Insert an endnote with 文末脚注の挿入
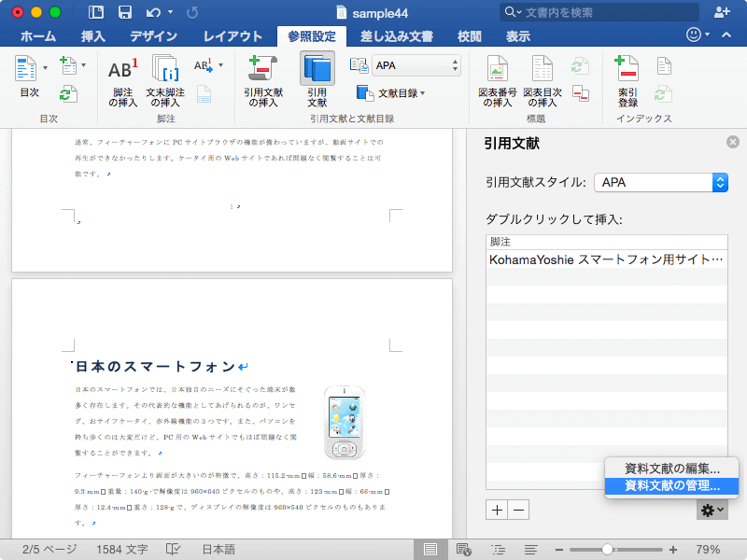747x560 pixels. [x=165, y=82]
